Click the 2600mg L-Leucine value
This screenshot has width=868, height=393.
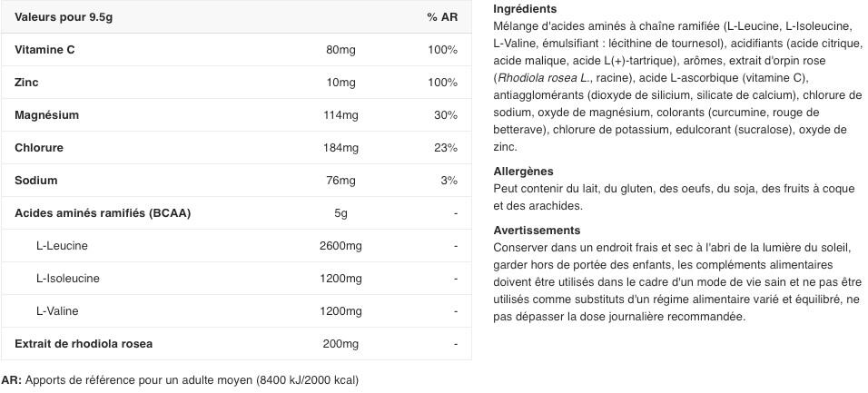[x=340, y=246]
